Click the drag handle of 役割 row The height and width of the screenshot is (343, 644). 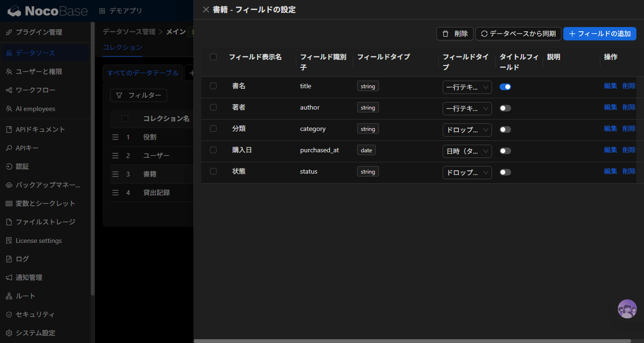tap(115, 137)
